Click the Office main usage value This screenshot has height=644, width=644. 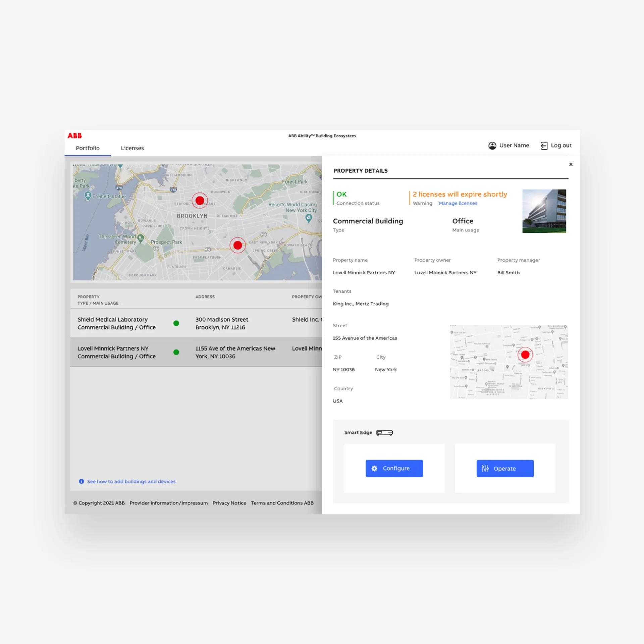coord(463,221)
